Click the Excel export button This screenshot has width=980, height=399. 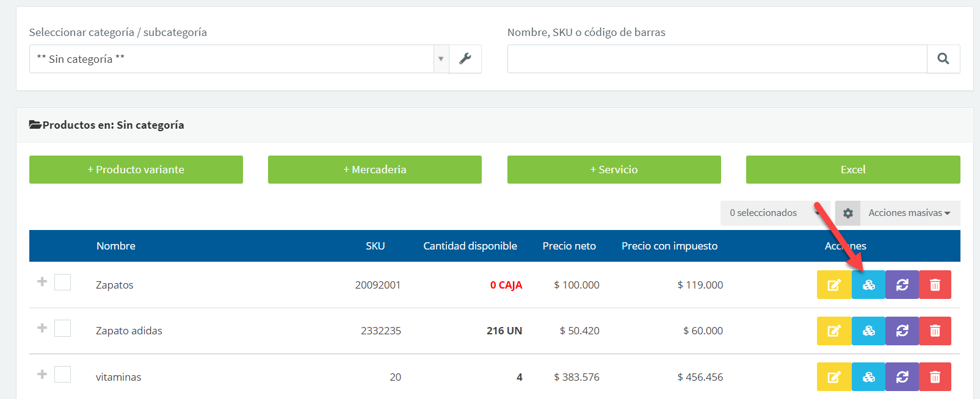(x=852, y=170)
